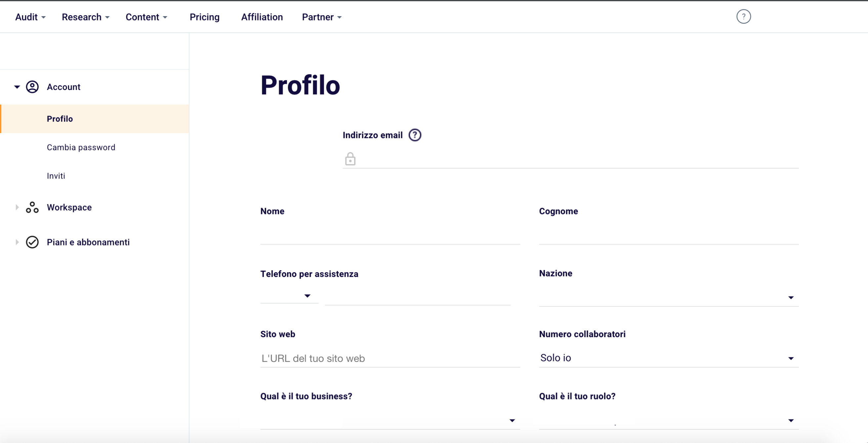Image resolution: width=868 pixels, height=443 pixels.
Task: Expand the Workspace section arrow
Action: [x=17, y=207]
